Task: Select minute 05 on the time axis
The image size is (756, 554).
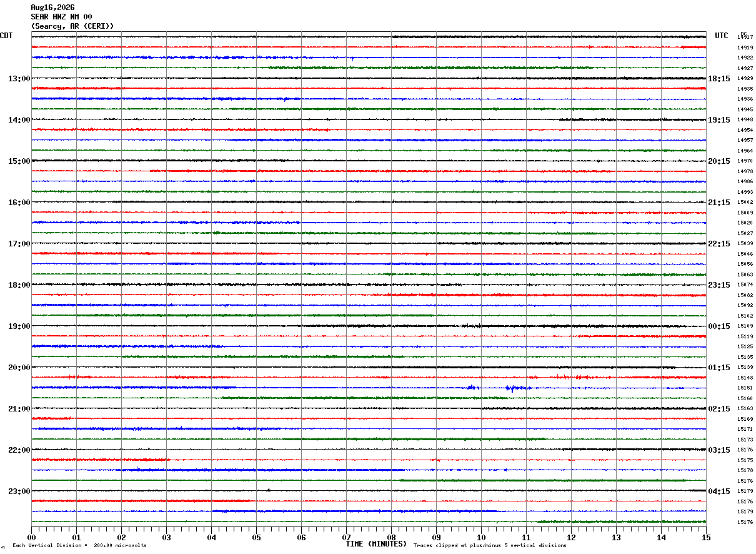Action: pyautogui.click(x=256, y=537)
